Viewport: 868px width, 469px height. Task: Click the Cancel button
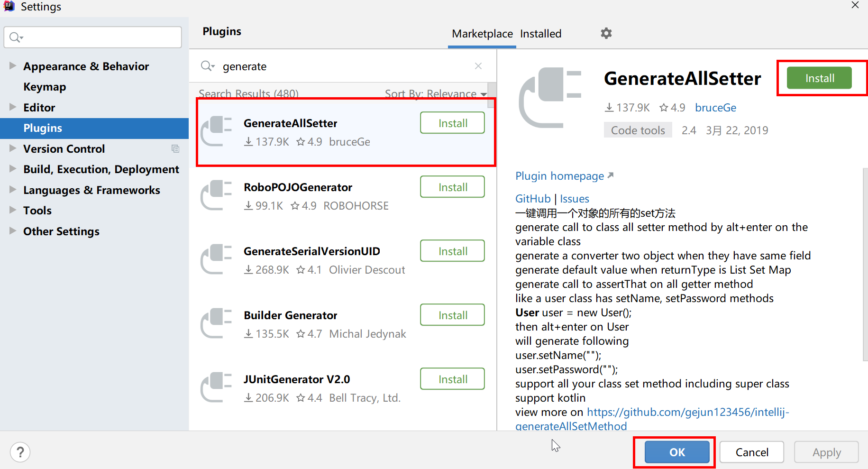coord(751,452)
